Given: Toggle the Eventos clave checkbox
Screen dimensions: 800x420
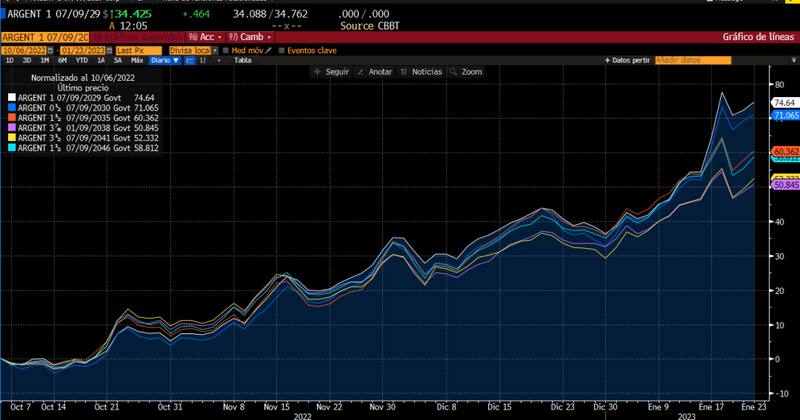Looking at the screenshot, I should pyautogui.click(x=281, y=49).
